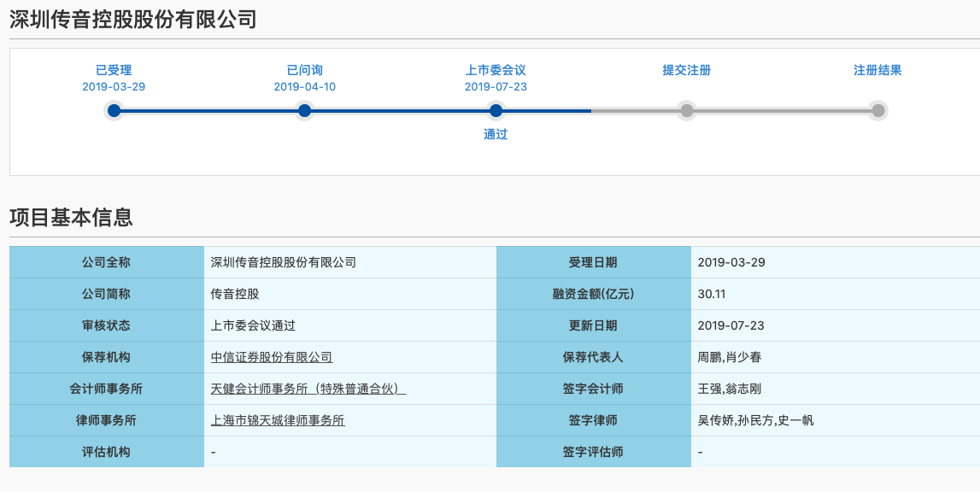Click the 上市委会议 stage label

point(496,70)
